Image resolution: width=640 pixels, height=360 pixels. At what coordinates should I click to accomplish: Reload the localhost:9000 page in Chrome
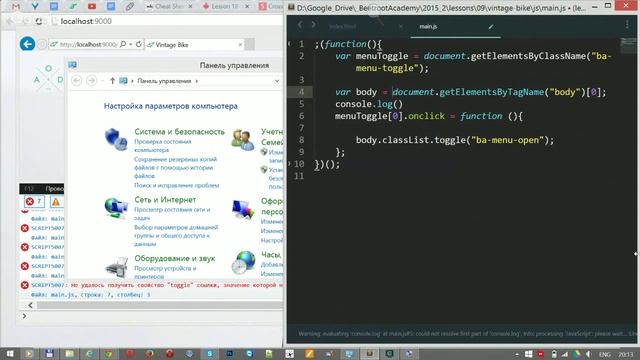tap(39, 21)
